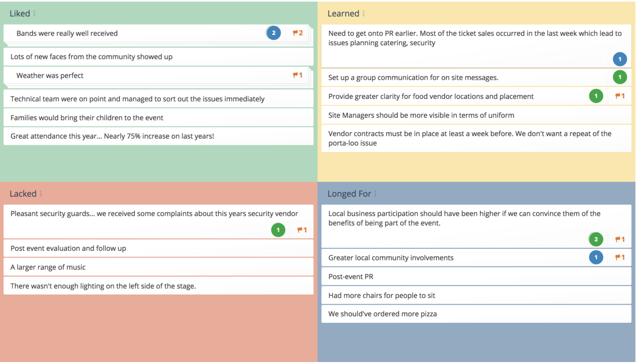The width and height of the screenshot is (637, 364).
Task: Click green vote badge on local business card
Action: [596, 239]
